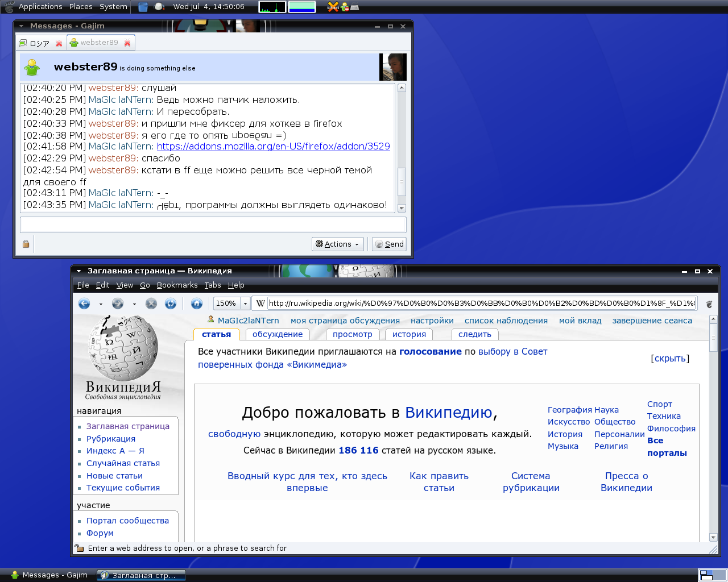This screenshot has width=728, height=582.
Task: Click the keyboard tray icon
Action: (355, 7)
